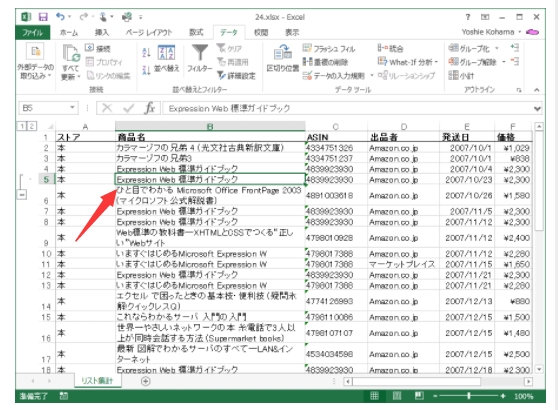Select column B header
The width and height of the screenshot is (558, 410).
210,126
